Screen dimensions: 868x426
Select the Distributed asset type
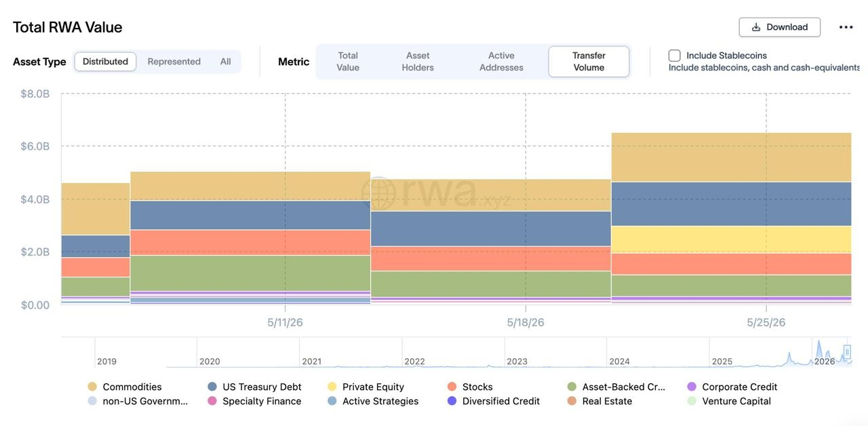tap(105, 62)
